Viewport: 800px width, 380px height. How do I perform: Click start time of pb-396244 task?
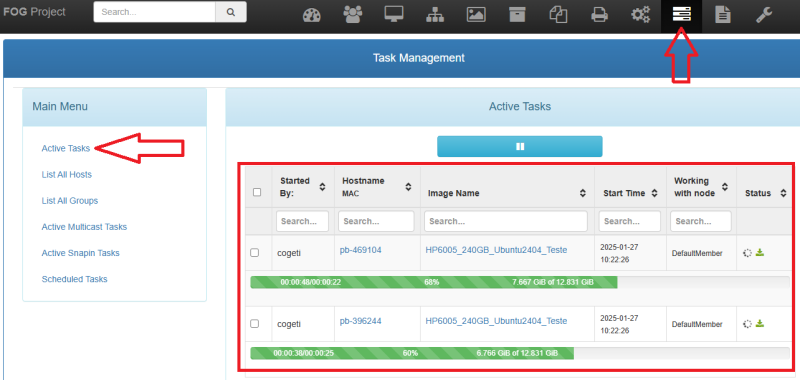click(619, 324)
